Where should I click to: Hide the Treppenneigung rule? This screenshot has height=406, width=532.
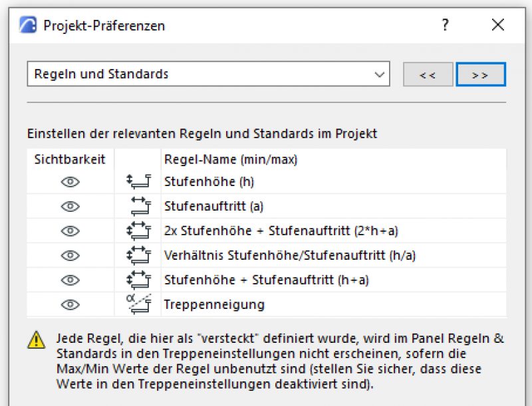click(x=70, y=304)
